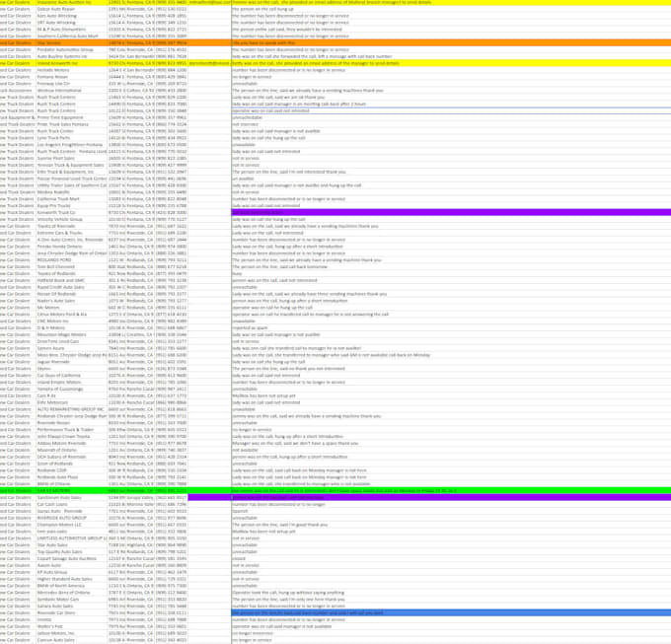The image size is (671, 644).
Task: Click the Redlands Auto Plaza cell
Action: click(71, 477)
